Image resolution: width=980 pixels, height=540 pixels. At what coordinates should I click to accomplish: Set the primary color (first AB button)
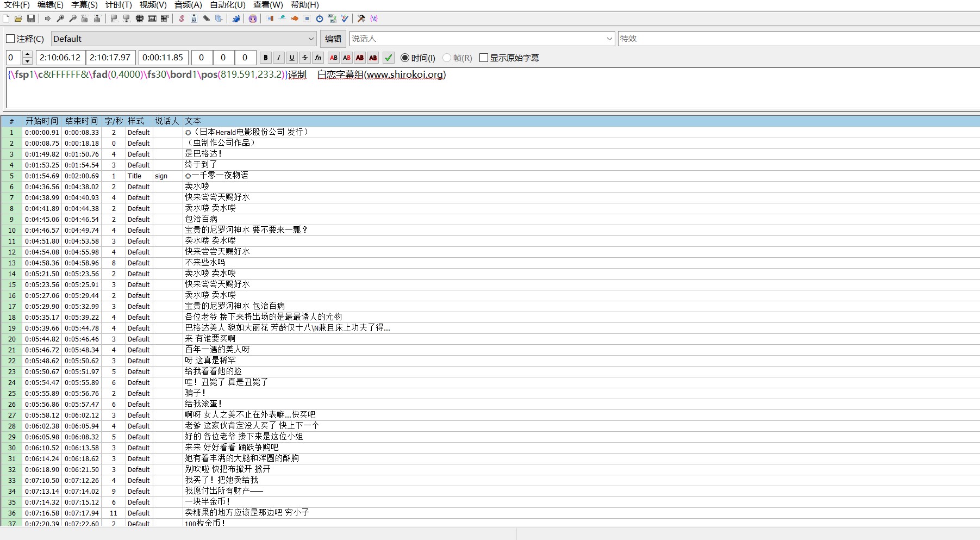pos(334,58)
